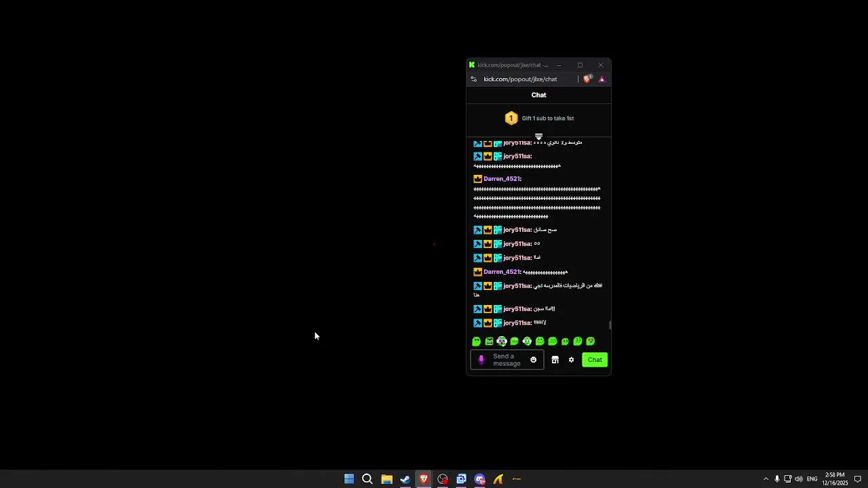Image resolution: width=868 pixels, height=488 pixels.
Task: Switch input language via ENG indicator
Action: click(812, 479)
